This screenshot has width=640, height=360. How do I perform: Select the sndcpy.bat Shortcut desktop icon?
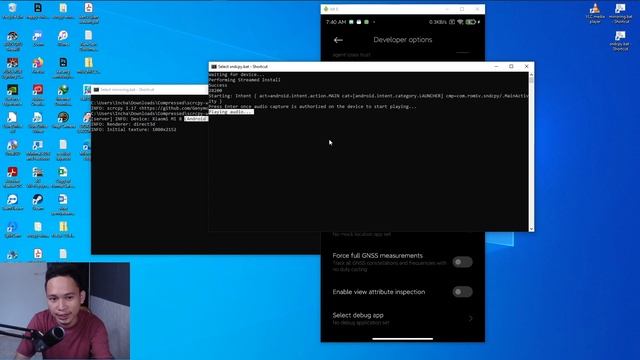[x=620, y=40]
